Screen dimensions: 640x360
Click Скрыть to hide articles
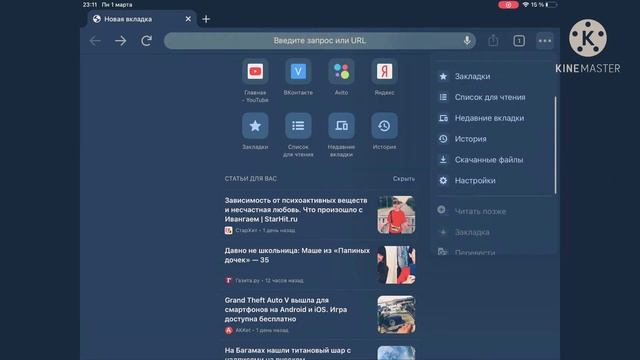coord(404,179)
